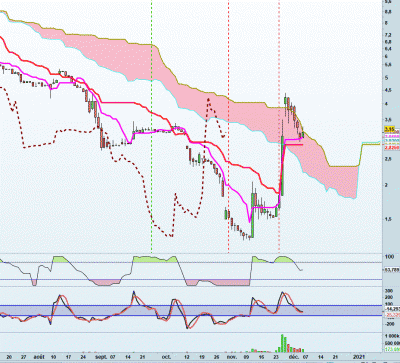Click the 1 000k volume scale label

coord(391,336)
